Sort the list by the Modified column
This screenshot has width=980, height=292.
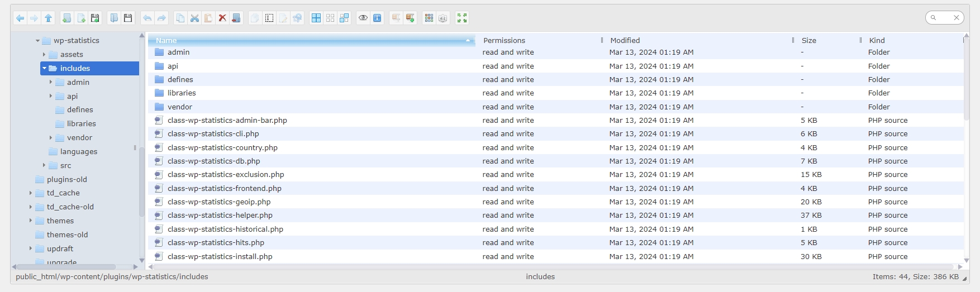[698, 40]
